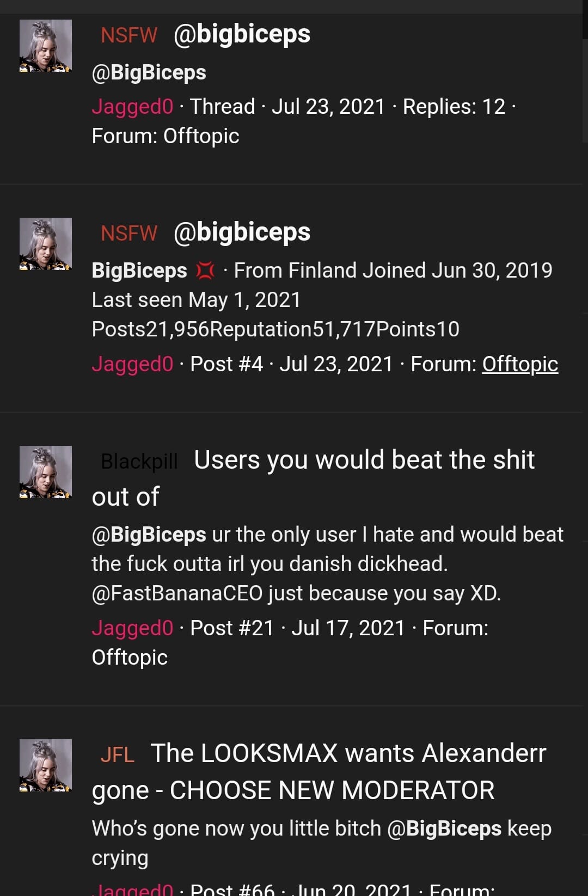Click the NSFW tag on second result
The width and height of the screenshot is (588, 896).
(129, 234)
